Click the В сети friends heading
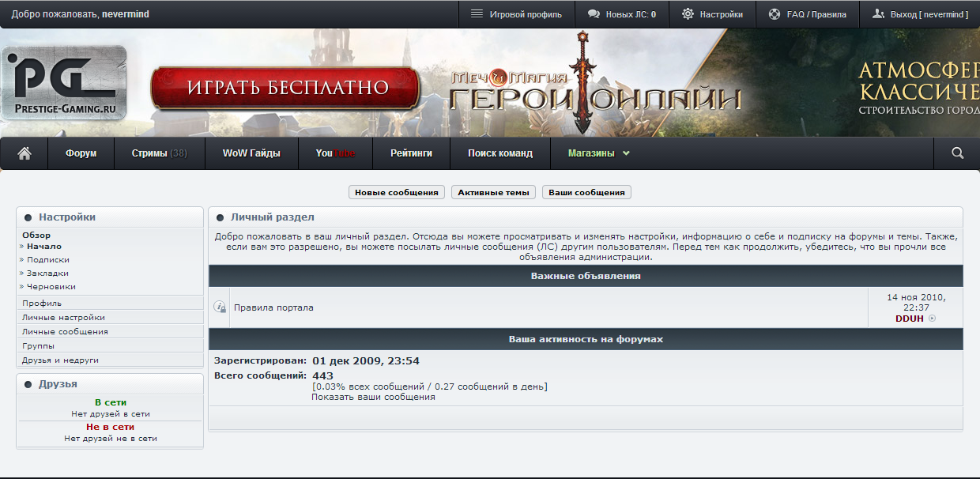 tap(111, 402)
